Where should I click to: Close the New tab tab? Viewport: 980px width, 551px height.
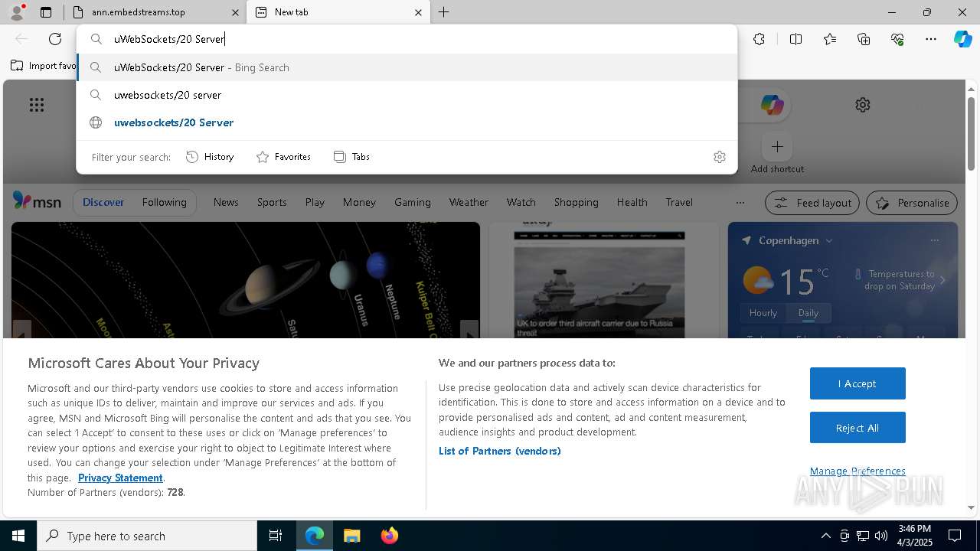click(418, 12)
